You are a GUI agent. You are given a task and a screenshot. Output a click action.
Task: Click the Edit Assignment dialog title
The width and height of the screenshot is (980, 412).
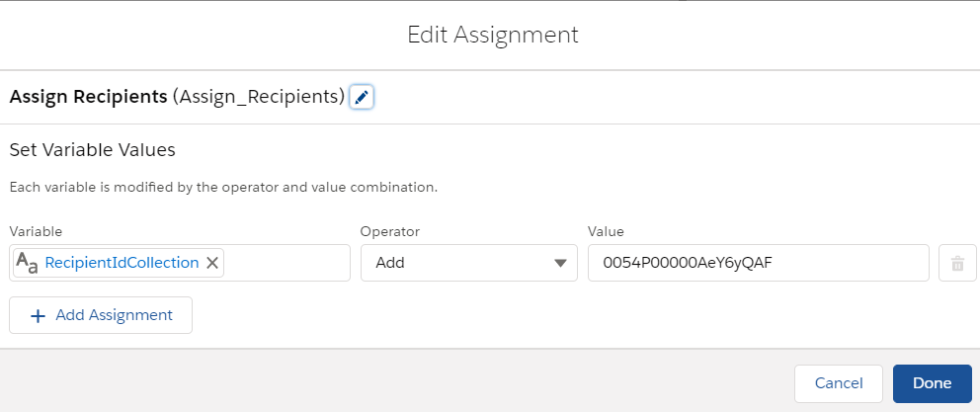[493, 35]
